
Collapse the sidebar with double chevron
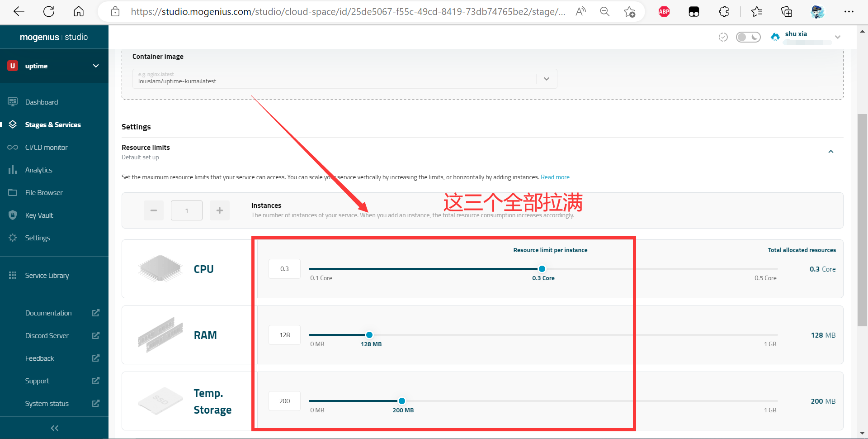(x=54, y=428)
